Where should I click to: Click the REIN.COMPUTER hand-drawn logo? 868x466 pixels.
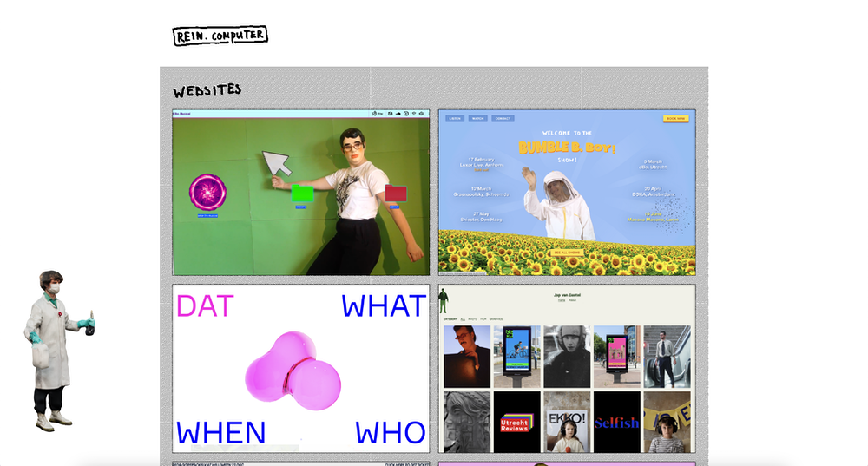click(x=220, y=36)
